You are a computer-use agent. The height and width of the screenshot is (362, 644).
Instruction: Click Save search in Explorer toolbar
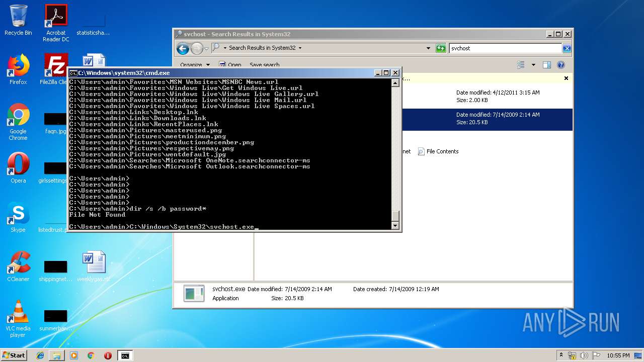point(265,65)
